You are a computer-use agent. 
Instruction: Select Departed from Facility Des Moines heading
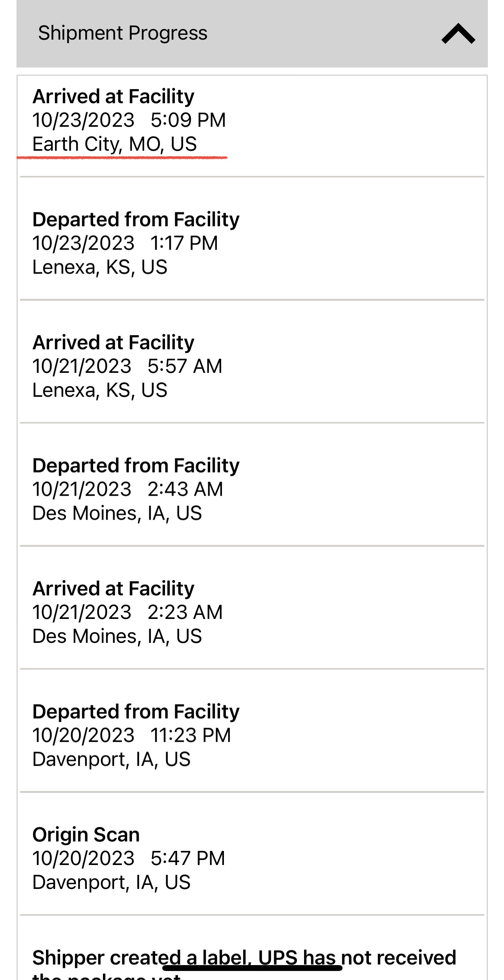(136, 465)
